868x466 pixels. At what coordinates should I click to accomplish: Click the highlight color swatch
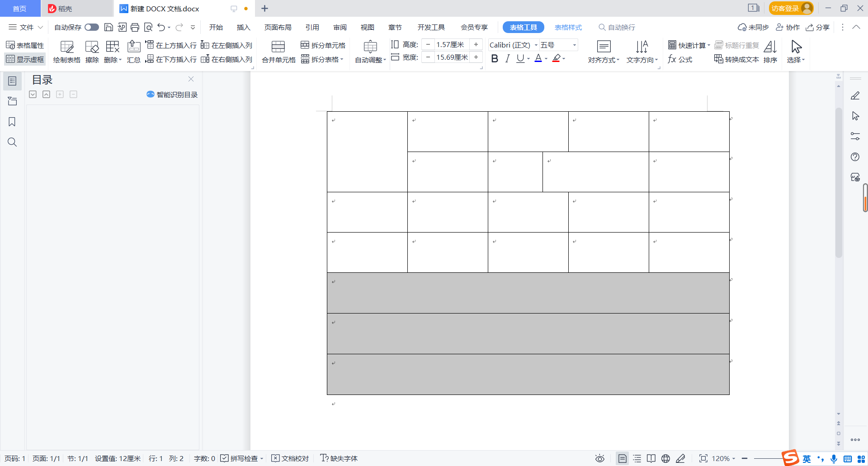[x=557, y=58]
